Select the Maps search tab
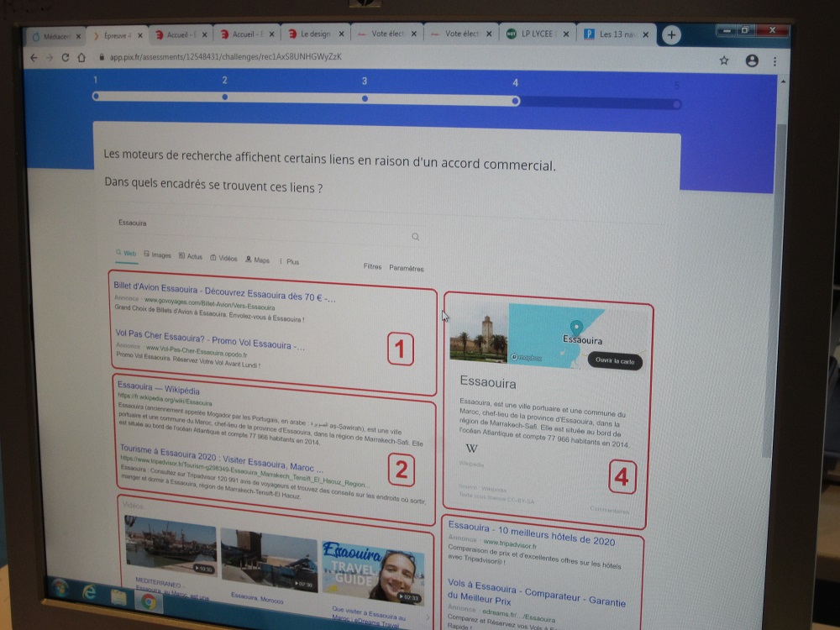This screenshot has width=840, height=630. (x=258, y=260)
